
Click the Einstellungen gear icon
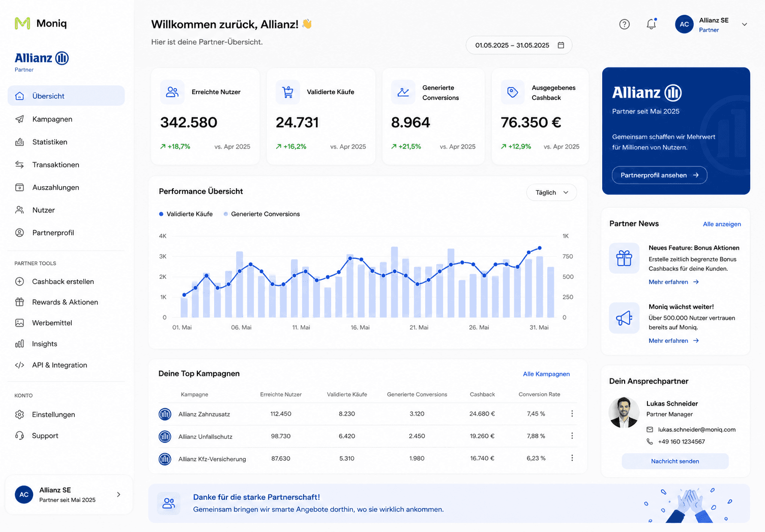19,415
